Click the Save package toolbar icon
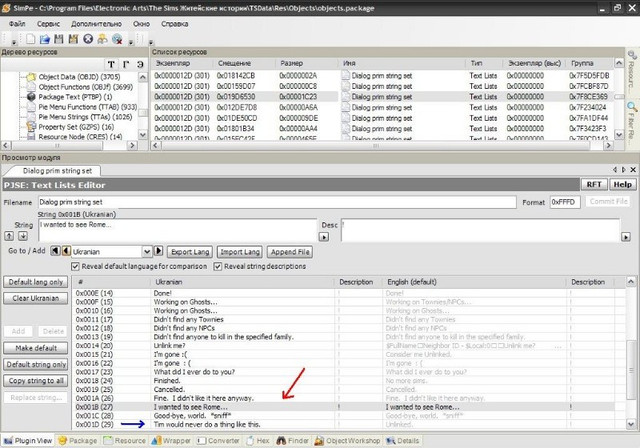This screenshot has width=640, height=448. coord(59,39)
